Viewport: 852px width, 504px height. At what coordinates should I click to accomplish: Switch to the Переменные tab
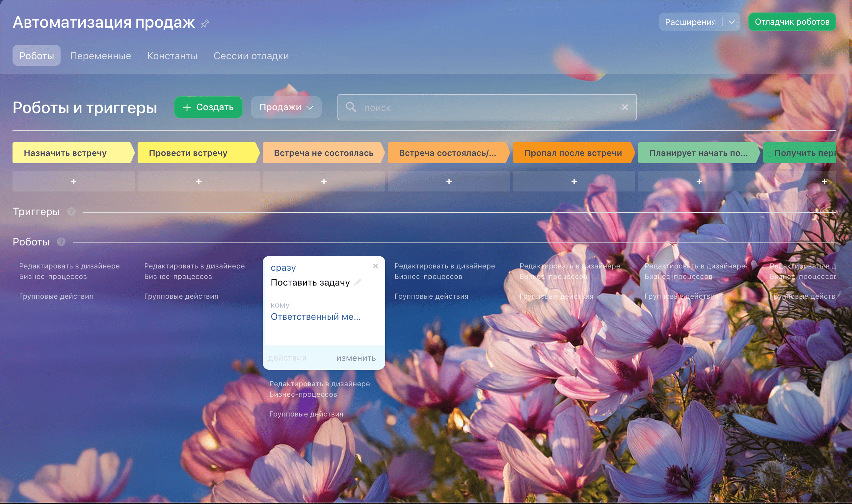tap(101, 56)
